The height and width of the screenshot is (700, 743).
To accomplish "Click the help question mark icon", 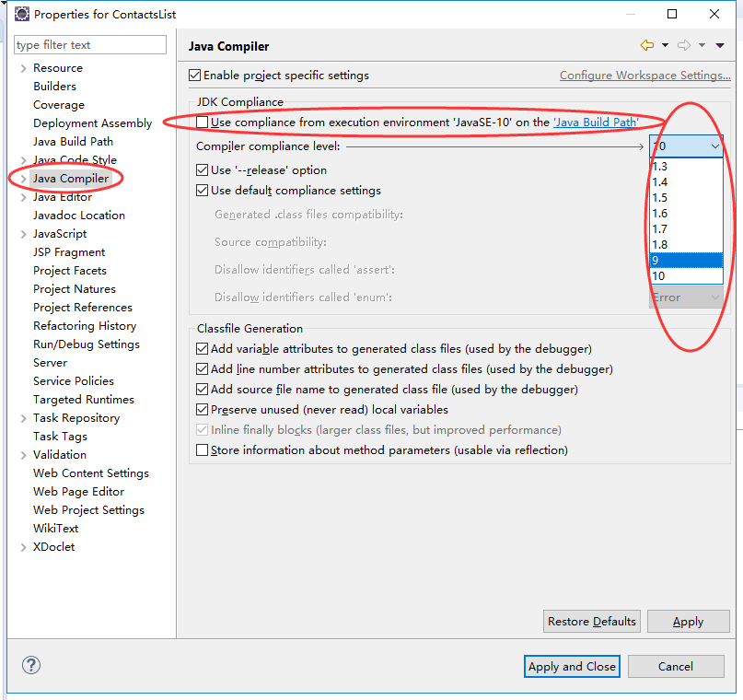I will [x=31, y=665].
